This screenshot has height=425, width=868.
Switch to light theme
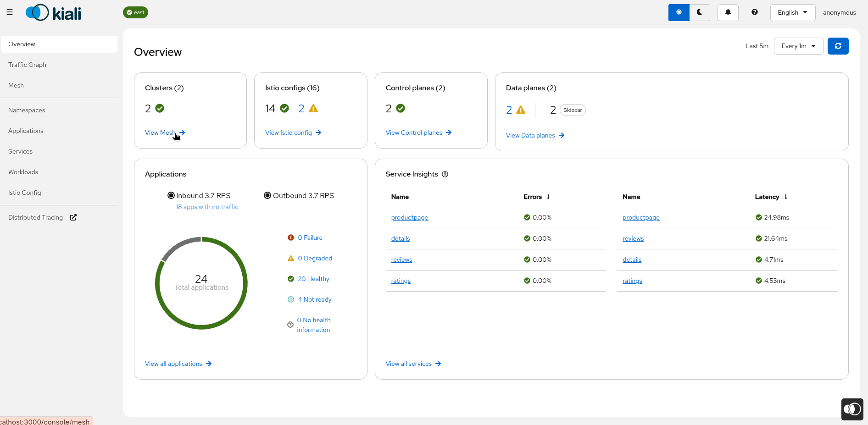[x=679, y=12]
